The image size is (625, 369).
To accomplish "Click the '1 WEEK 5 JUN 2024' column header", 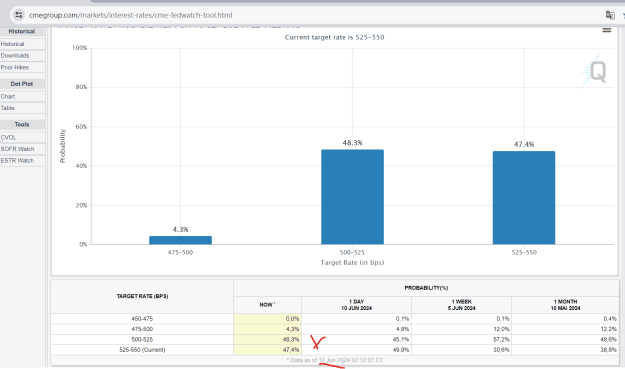I will click(x=462, y=305).
